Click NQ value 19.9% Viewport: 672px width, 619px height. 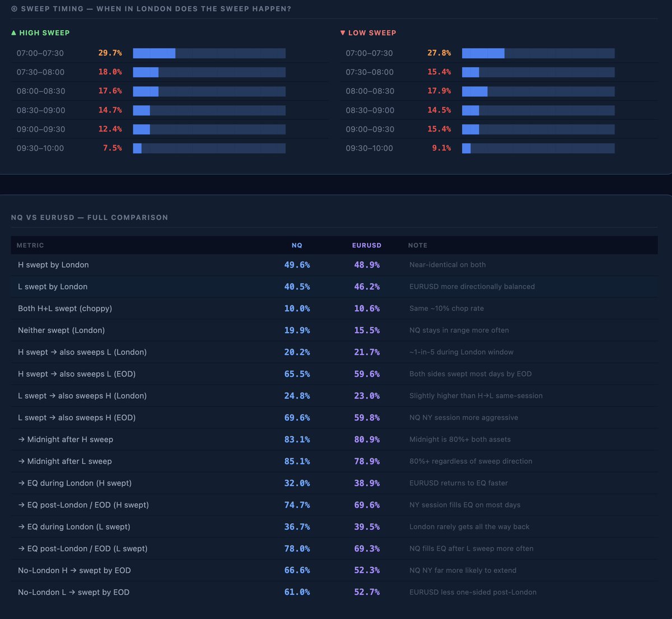click(x=297, y=331)
